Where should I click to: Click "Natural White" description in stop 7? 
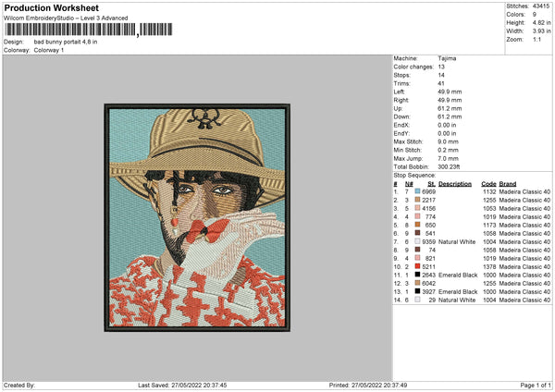point(457,241)
